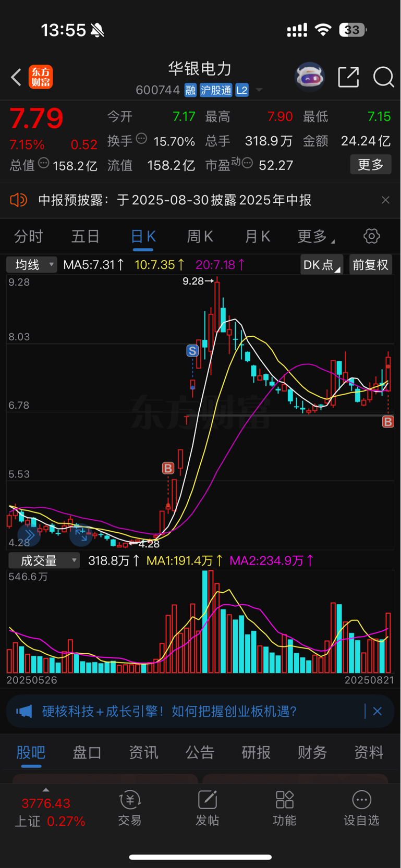Switch to the 研报 tab

coord(256,753)
